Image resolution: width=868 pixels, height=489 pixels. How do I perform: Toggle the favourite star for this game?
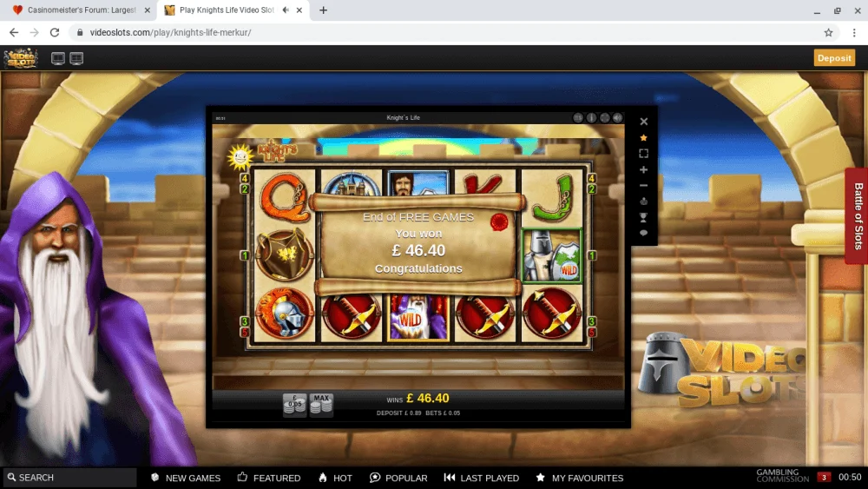[x=643, y=137]
